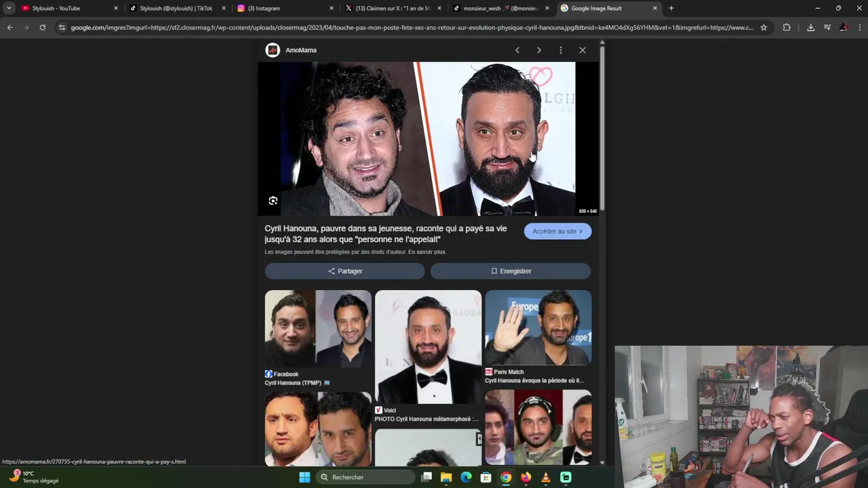Screen dimensions: 868x488
Task: Close the Stylouish YouTube tab
Action: [115, 8]
